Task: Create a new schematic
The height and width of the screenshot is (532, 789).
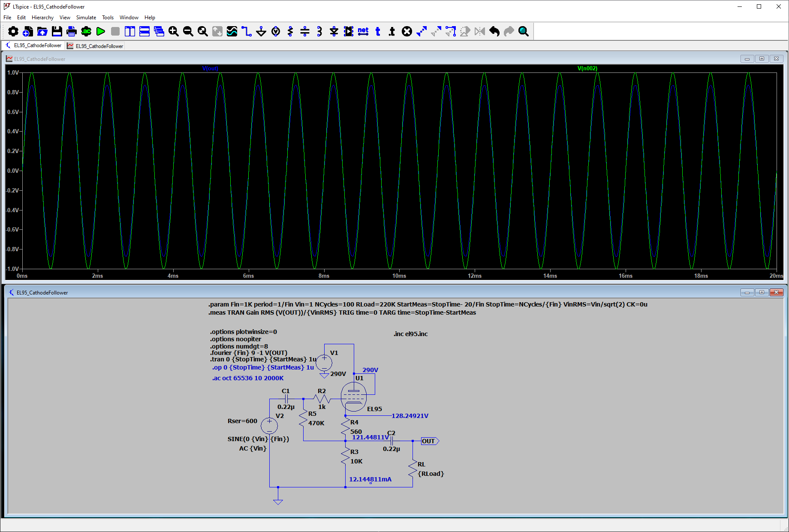Action: point(28,31)
